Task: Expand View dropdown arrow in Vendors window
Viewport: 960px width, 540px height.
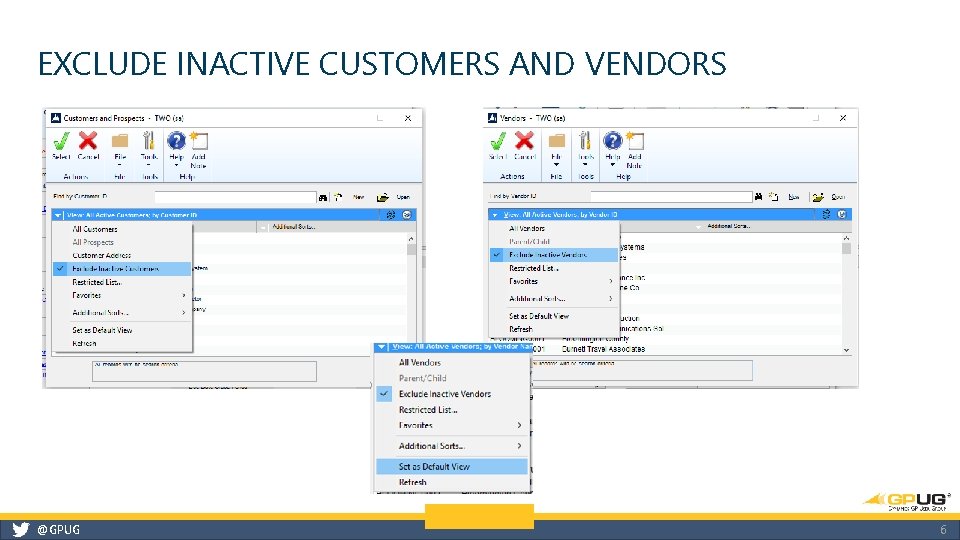Action: [x=495, y=215]
